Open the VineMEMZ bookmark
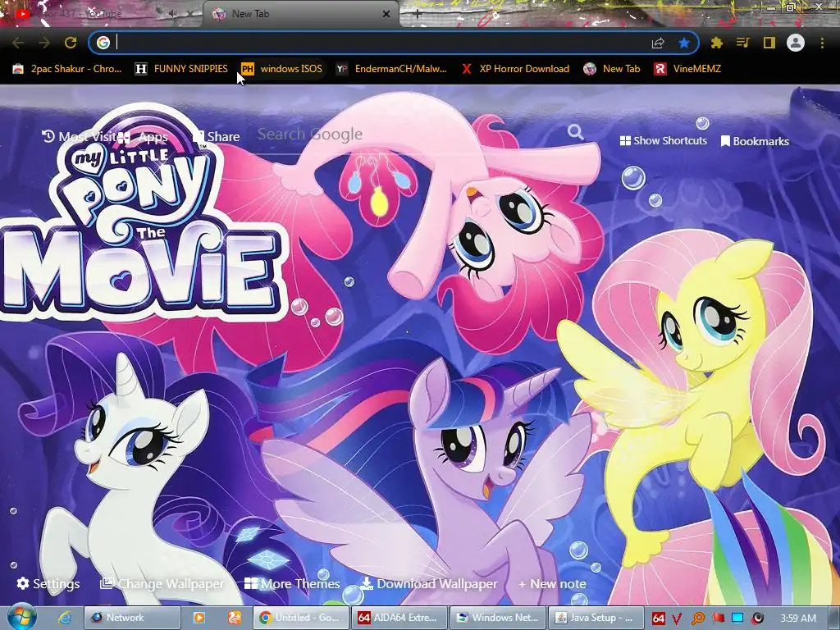The image size is (840, 630). click(x=687, y=69)
